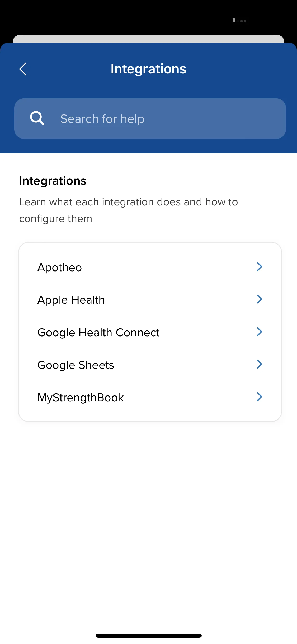This screenshot has height=644, width=297.
Task: Tap the Integrations header title
Action: click(x=148, y=69)
